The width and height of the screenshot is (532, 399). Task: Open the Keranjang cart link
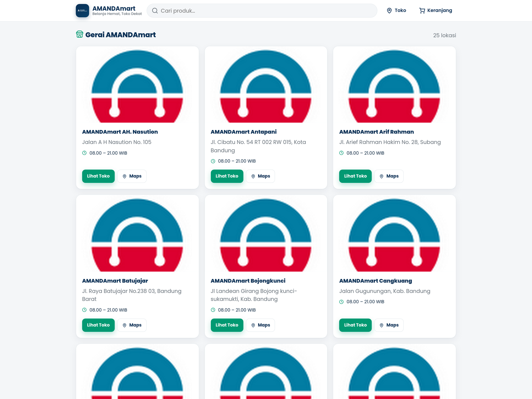point(436,11)
